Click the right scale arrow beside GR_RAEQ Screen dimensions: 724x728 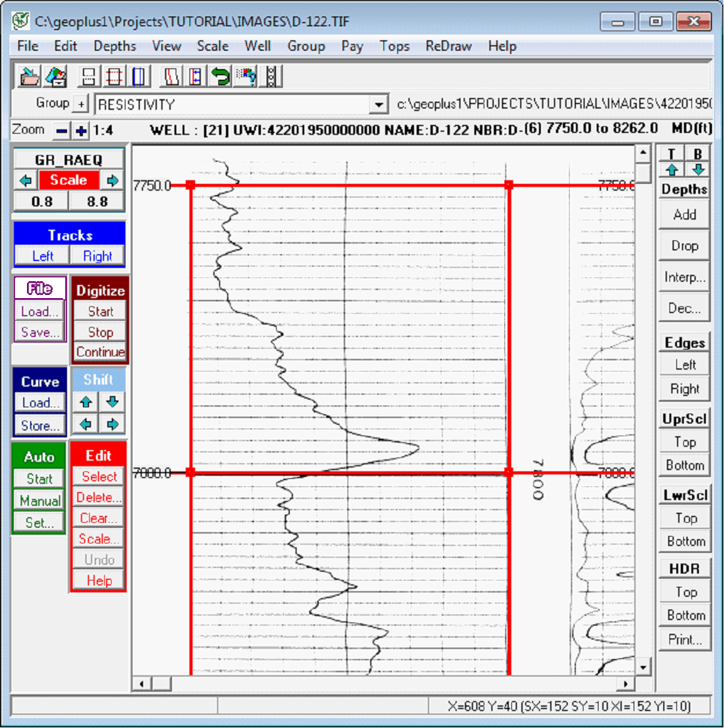[x=114, y=180]
